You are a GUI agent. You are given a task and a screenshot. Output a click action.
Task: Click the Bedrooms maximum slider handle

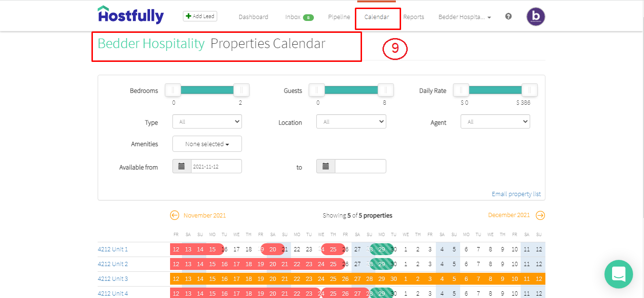tap(241, 90)
